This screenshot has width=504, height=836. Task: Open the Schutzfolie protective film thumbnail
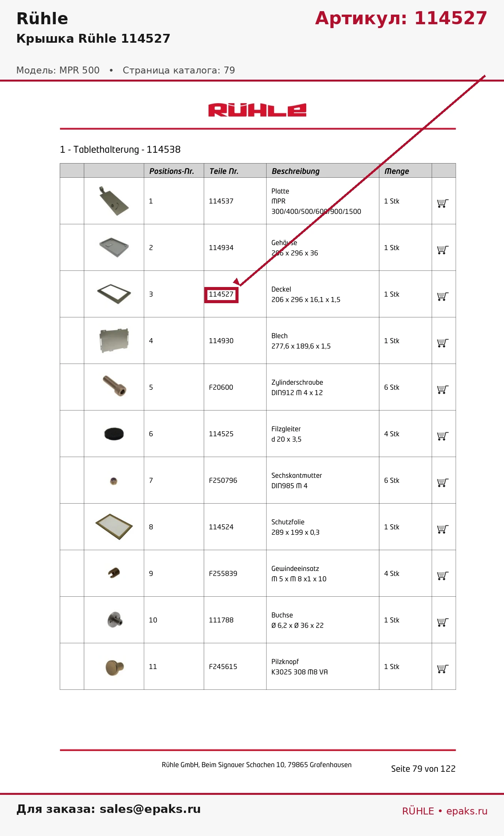[x=114, y=527]
